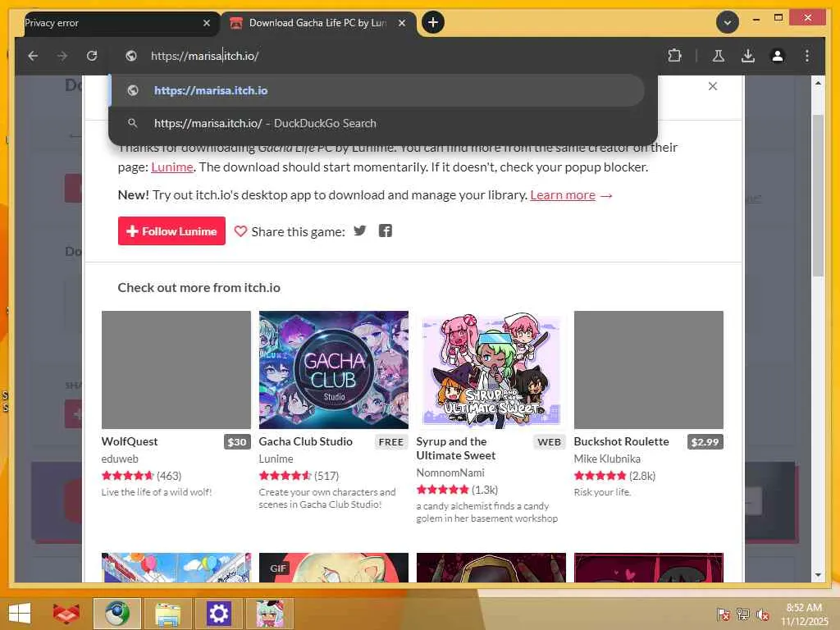
Task: Switch to the Privacy error tab
Action: pyautogui.click(x=112, y=23)
